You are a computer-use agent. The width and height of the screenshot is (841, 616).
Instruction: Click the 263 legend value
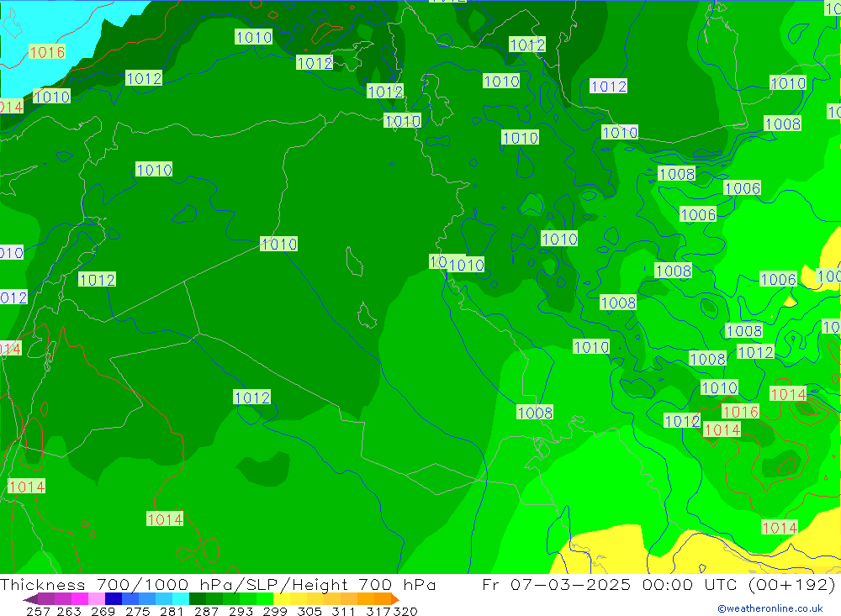pos(69,611)
